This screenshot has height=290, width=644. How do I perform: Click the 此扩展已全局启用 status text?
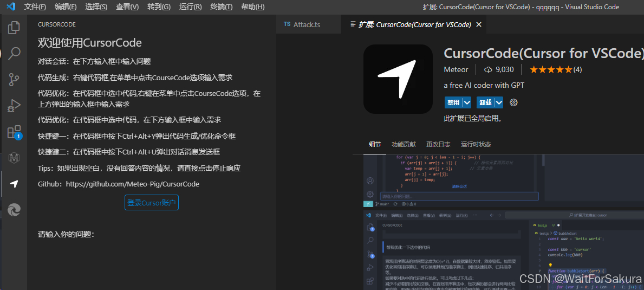[473, 119]
